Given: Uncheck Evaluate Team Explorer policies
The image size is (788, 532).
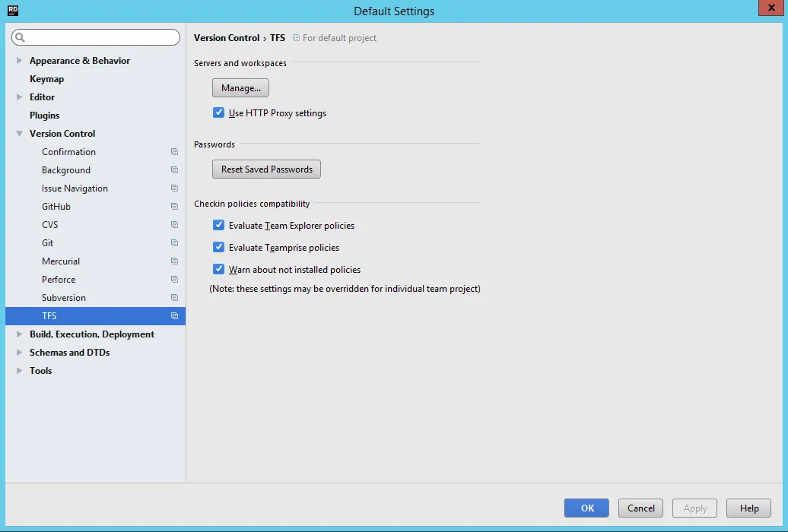Looking at the screenshot, I should [x=218, y=225].
